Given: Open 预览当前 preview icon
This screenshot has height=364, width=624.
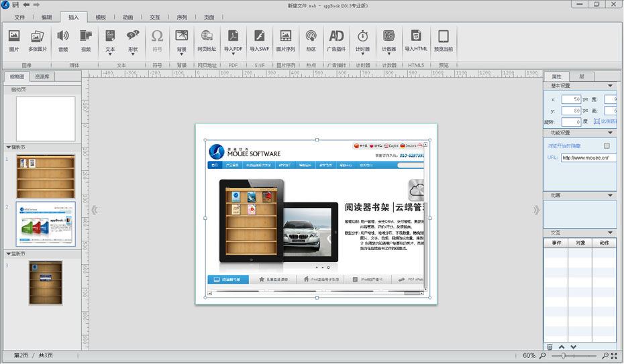Looking at the screenshot, I should pyautogui.click(x=443, y=36).
